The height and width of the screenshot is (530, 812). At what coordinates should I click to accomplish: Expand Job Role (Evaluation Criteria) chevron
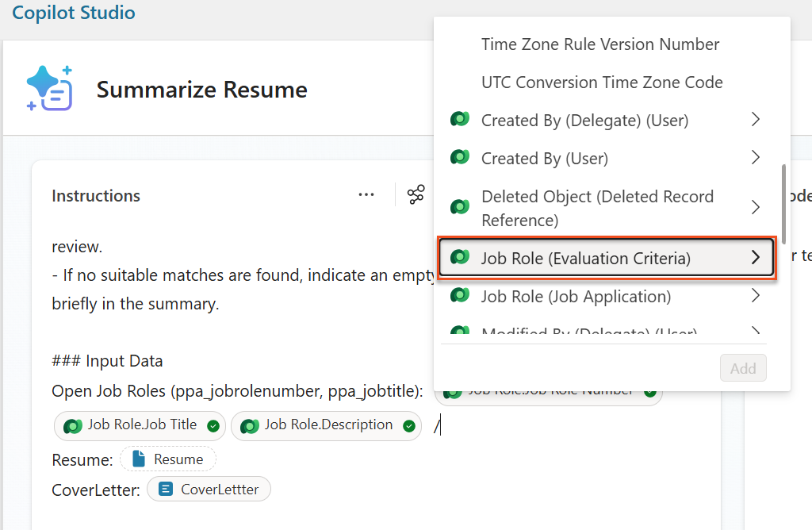(x=754, y=258)
